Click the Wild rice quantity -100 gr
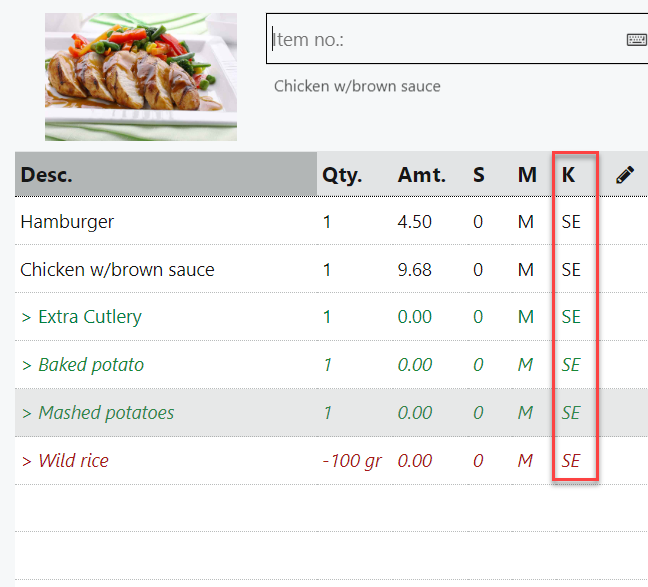The width and height of the screenshot is (648, 587). click(352, 461)
